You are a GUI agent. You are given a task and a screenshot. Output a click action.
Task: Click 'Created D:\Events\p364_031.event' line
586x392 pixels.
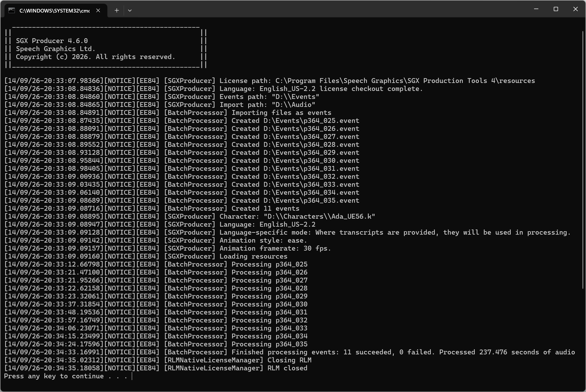182,168
